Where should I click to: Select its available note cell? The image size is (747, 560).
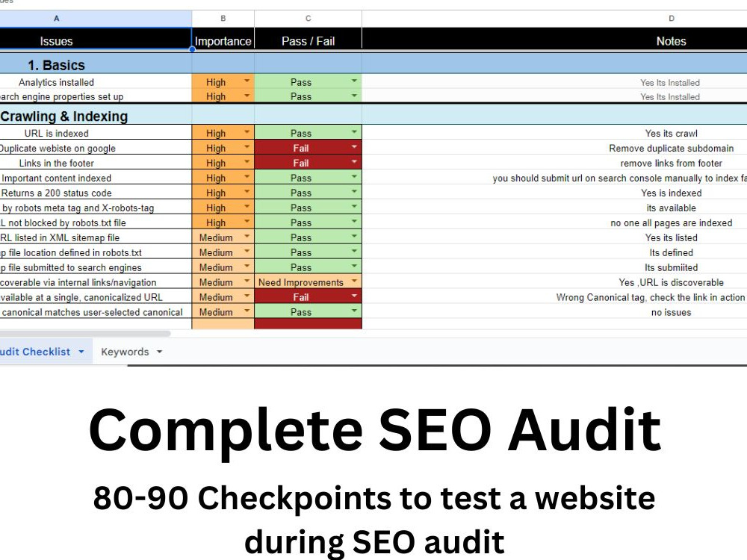554,208
